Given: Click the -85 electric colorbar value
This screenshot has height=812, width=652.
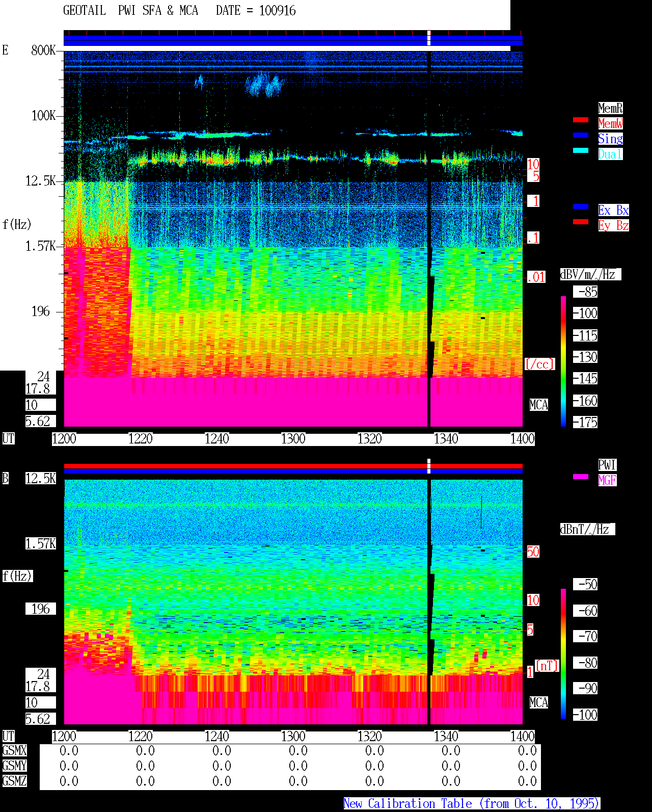Looking at the screenshot, I should coord(585,292).
